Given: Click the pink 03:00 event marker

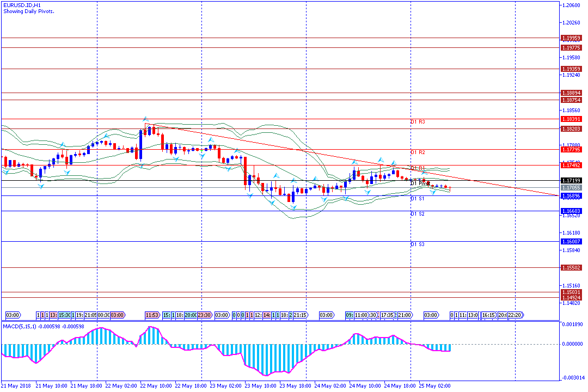Looking at the screenshot, I should (118, 315).
